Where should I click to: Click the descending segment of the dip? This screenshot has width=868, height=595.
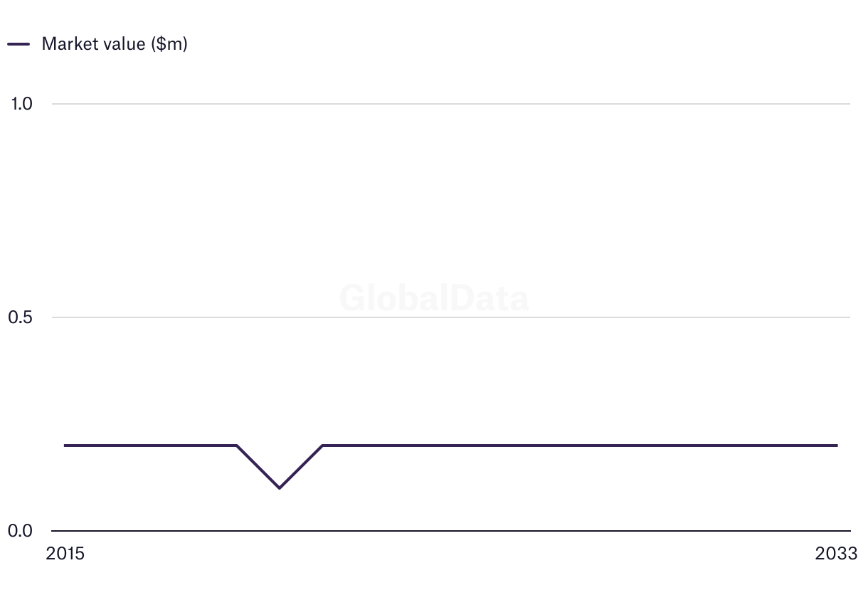click(x=258, y=467)
